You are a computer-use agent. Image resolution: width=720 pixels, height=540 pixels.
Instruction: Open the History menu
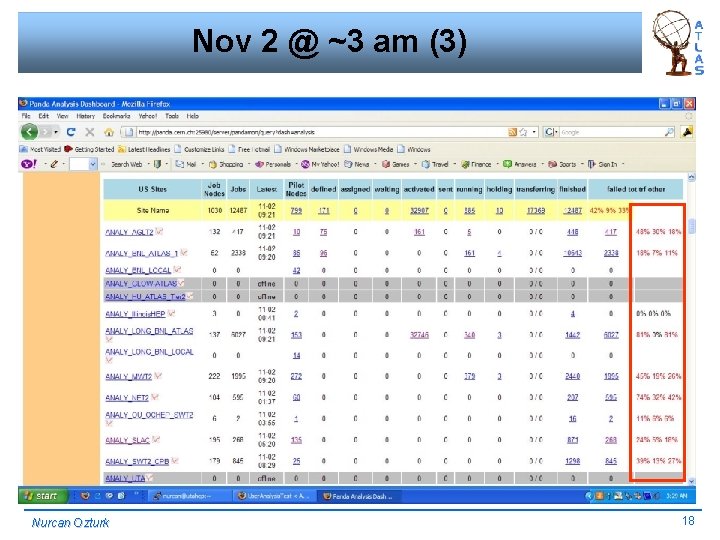(x=85, y=116)
